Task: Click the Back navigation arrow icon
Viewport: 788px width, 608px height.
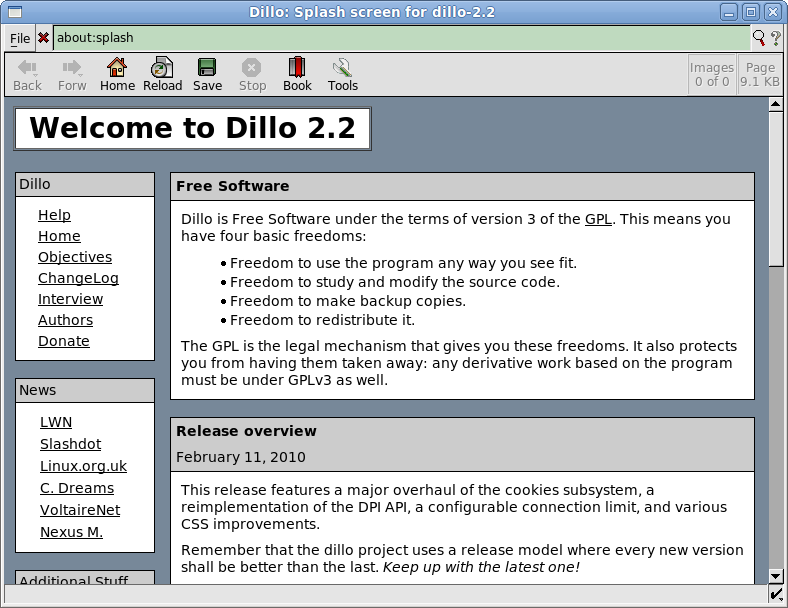Action: [x=27, y=67]
